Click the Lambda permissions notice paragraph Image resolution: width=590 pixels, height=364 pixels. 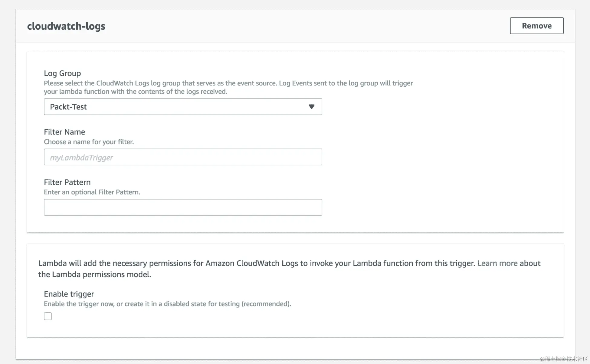pyautogui.click(x=257, y=263)
